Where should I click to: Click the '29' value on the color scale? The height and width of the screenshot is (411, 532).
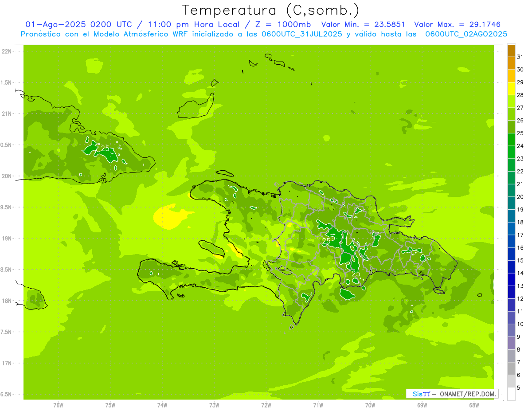point(520,82)
